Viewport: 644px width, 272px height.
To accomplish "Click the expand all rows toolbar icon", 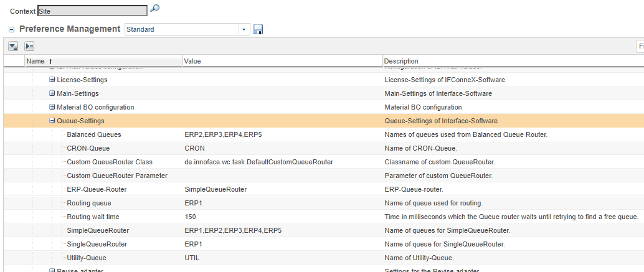I will pos(13,46).
